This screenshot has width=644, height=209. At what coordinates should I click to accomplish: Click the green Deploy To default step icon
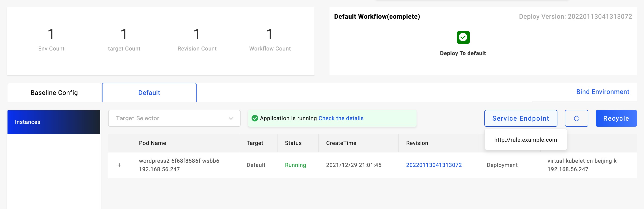coord(463,37)
